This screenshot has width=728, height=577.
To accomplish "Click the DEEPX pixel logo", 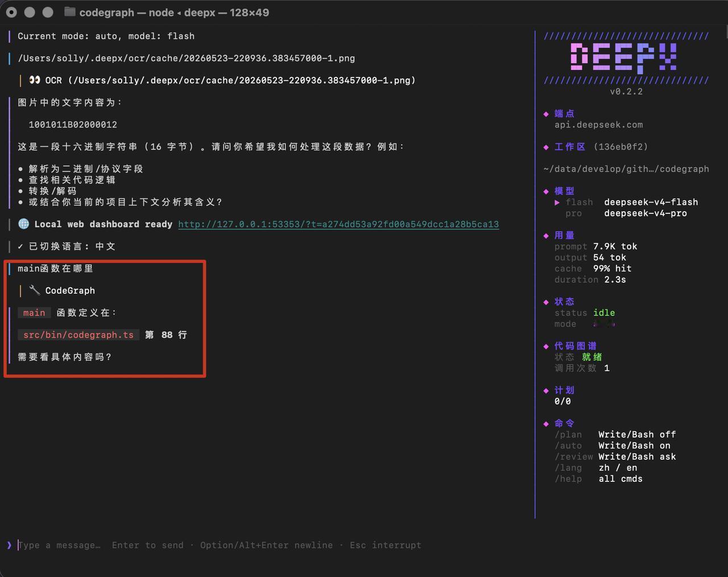I will (624, 57).
